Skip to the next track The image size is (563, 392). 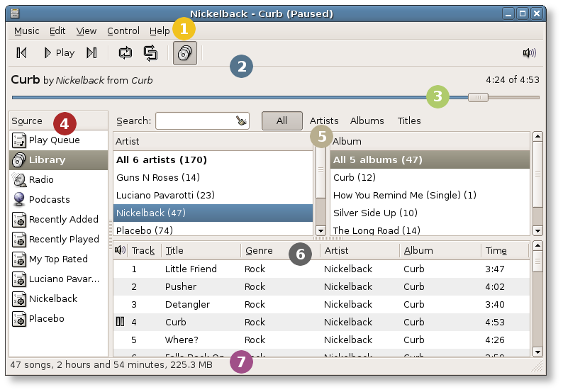91,52
